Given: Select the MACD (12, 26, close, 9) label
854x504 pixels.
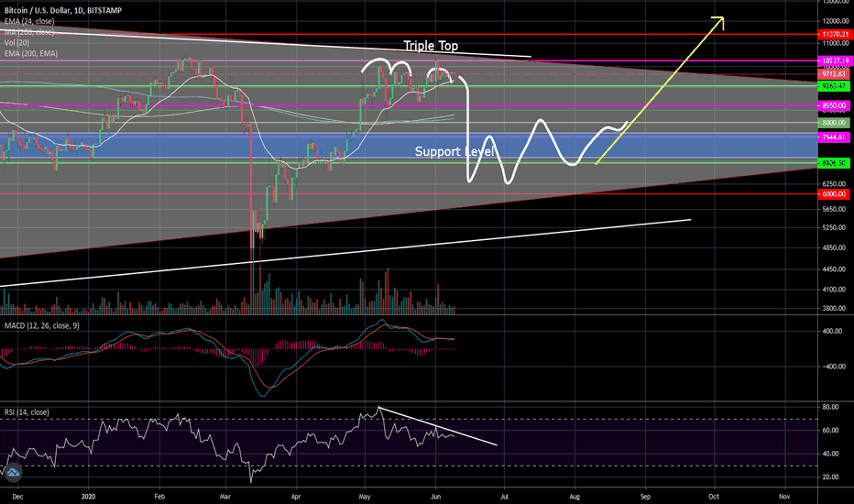Looking at the screenshot, I should [x=42, y=325].
